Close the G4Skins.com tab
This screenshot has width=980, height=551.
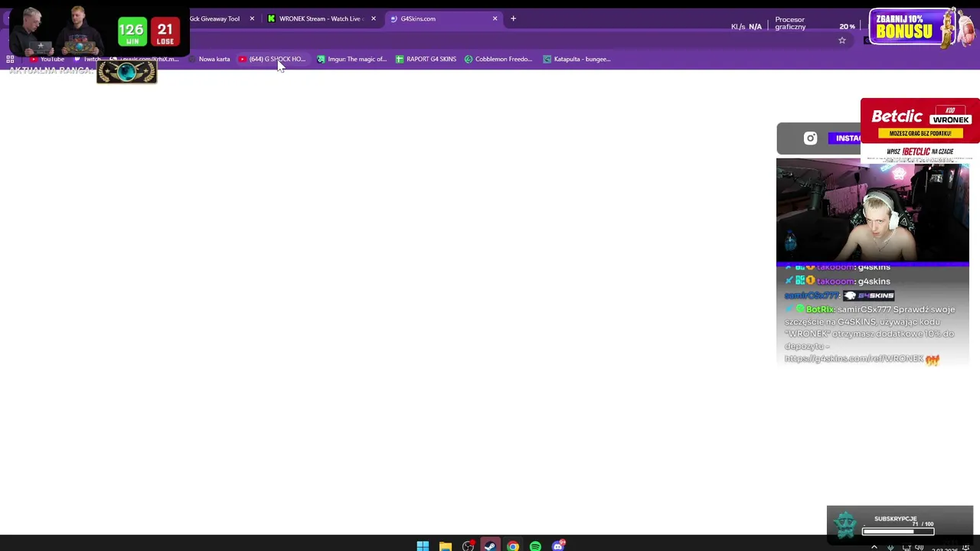pyautogui.click(x=495, y=18)
